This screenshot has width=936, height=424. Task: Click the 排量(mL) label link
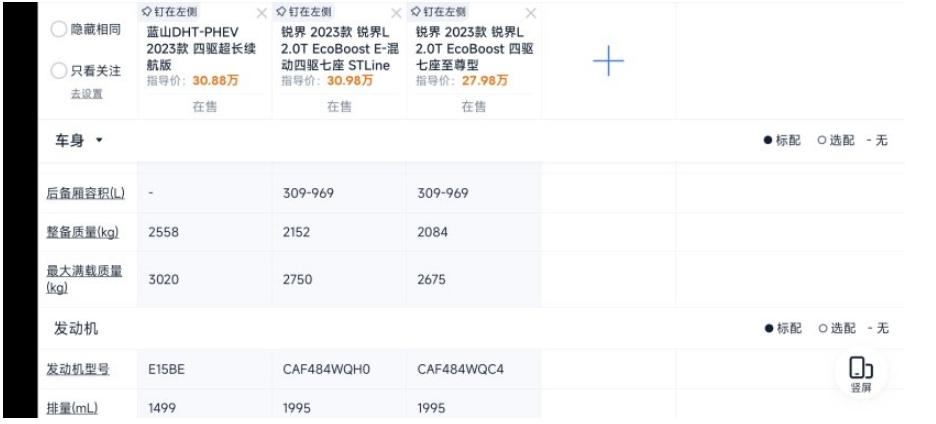72,408
